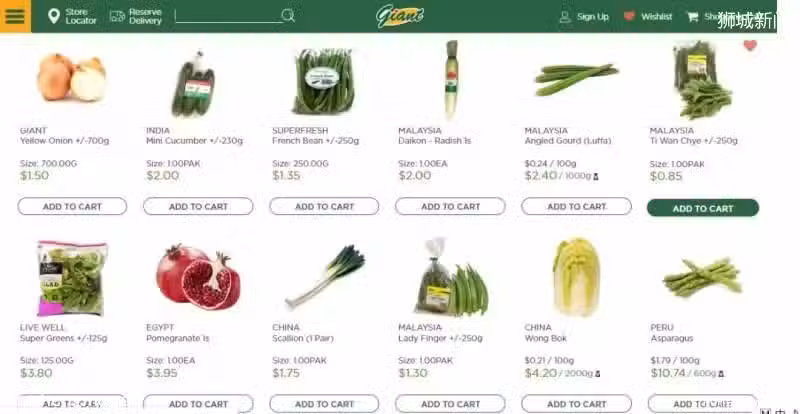Open the French Bean product title link

pyautogui.click(x=315, y=141)
